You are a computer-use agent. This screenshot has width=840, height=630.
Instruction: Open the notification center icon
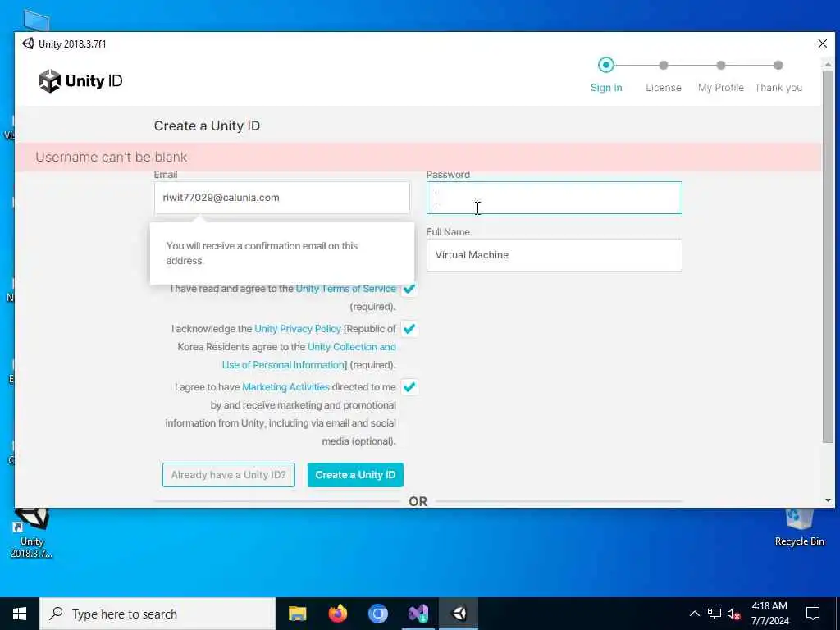[x=813, y=614]
